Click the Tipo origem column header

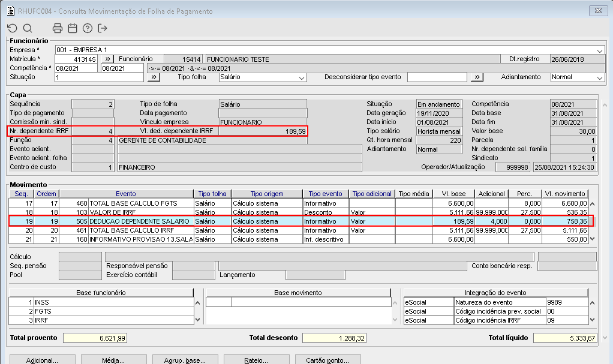266,194
